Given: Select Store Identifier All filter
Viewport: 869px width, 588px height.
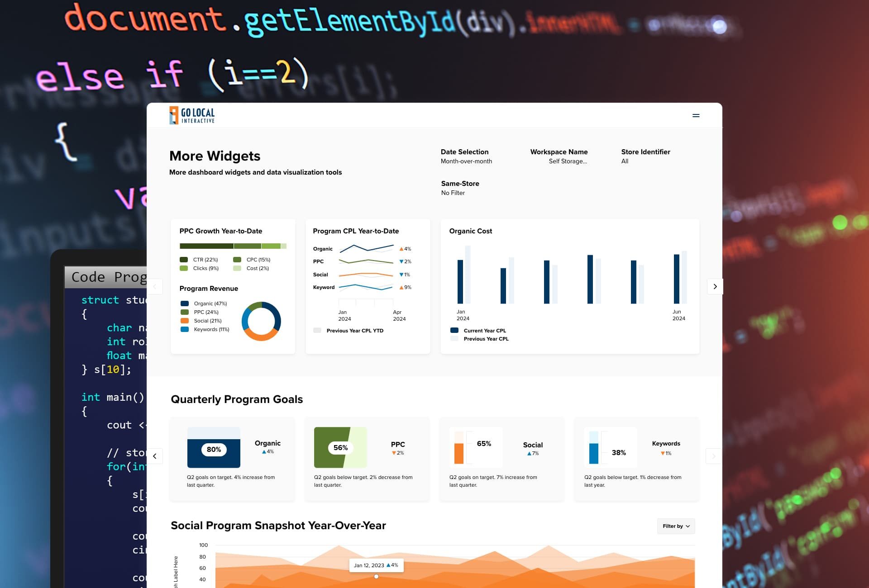Looking at the screenshot, I should coord(625,161).
